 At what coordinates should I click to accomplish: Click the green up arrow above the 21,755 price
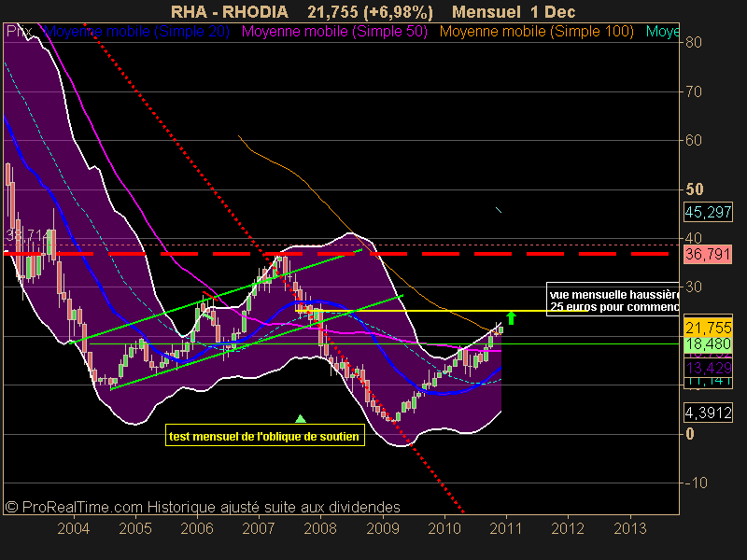coord(511,317)
